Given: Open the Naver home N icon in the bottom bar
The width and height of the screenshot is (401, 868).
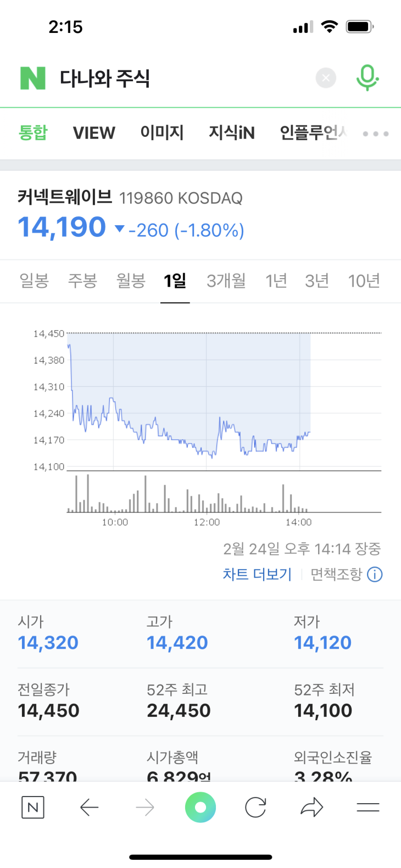Looking at the screenshot, I should click(x=33, y=807).
